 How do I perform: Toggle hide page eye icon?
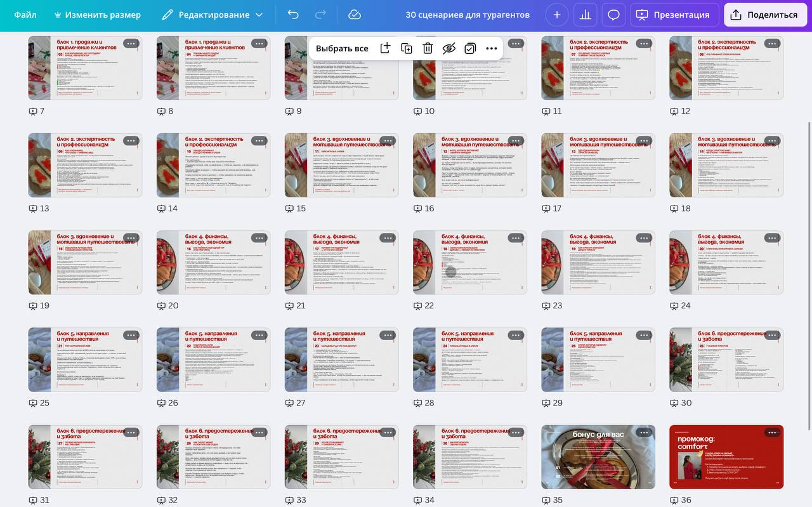click(449, 48)
